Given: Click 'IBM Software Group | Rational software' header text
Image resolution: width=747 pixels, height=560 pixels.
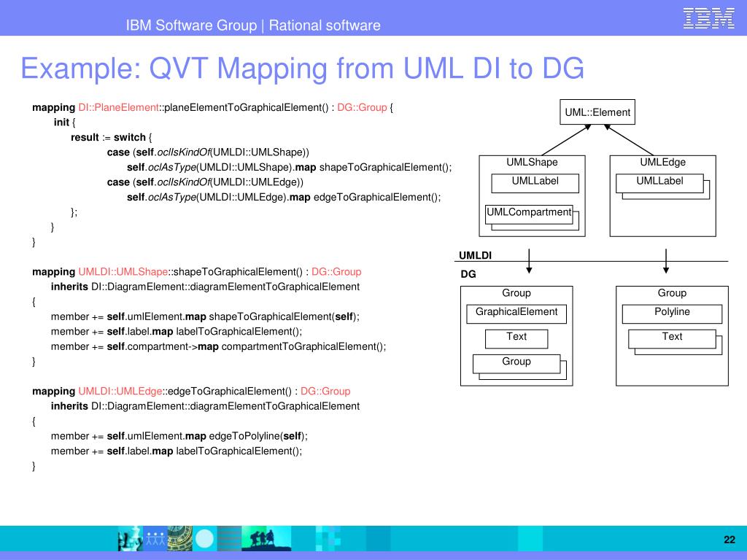Looking at the screenshot, I should click(253, 26).
